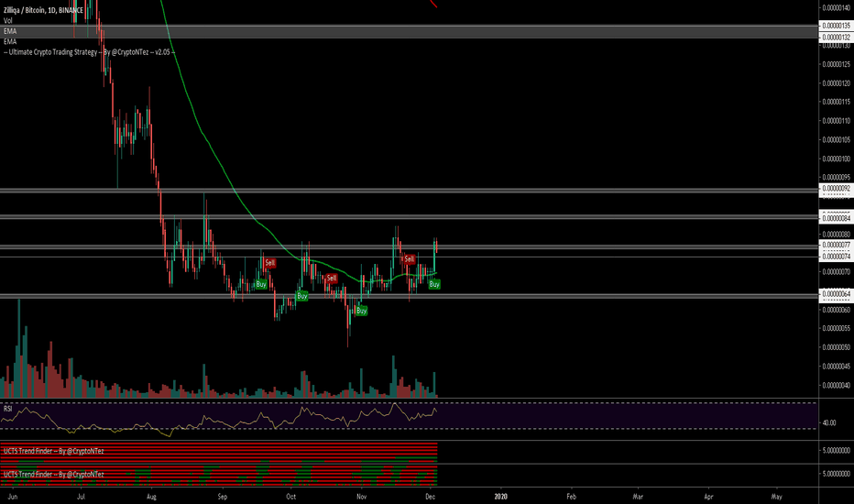Click the 0.00000055 price axis tick
Viewport: 854px width, 504px height.
click(x=836, y=329)
